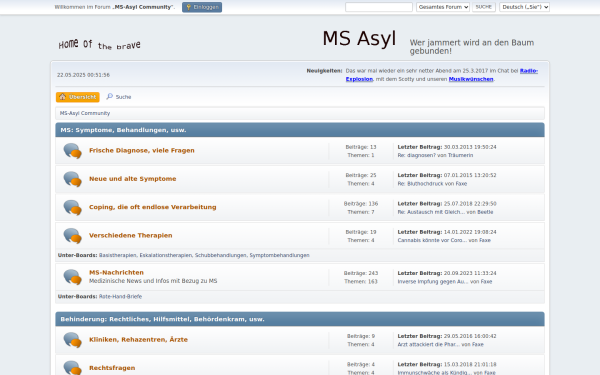Open profile of user Träumerin
The height and width of the screenshot is (375, 600).
point(460,155)
